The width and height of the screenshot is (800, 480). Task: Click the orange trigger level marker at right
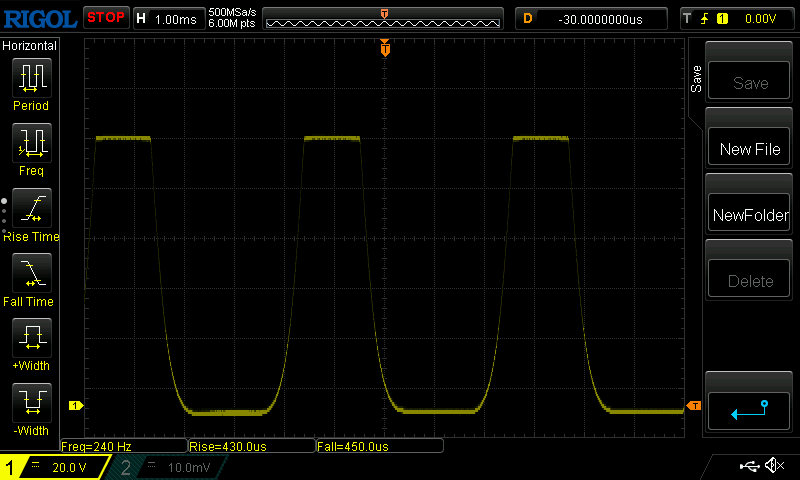(x=694, y=406)
